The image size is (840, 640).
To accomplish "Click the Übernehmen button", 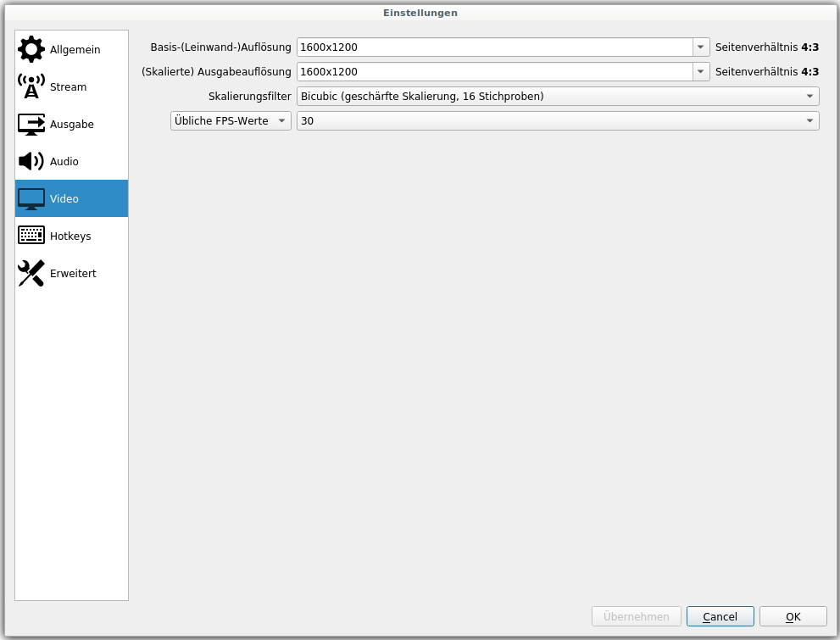I will 636,616.
